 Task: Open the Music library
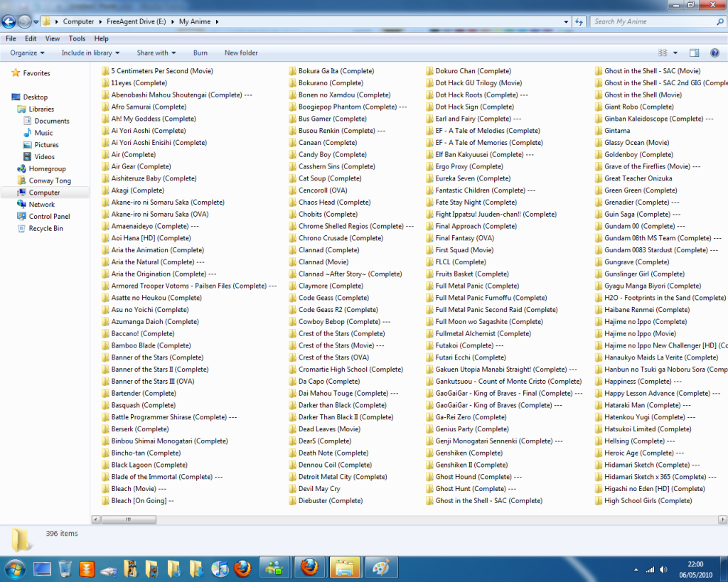click(x=38, y=133)
